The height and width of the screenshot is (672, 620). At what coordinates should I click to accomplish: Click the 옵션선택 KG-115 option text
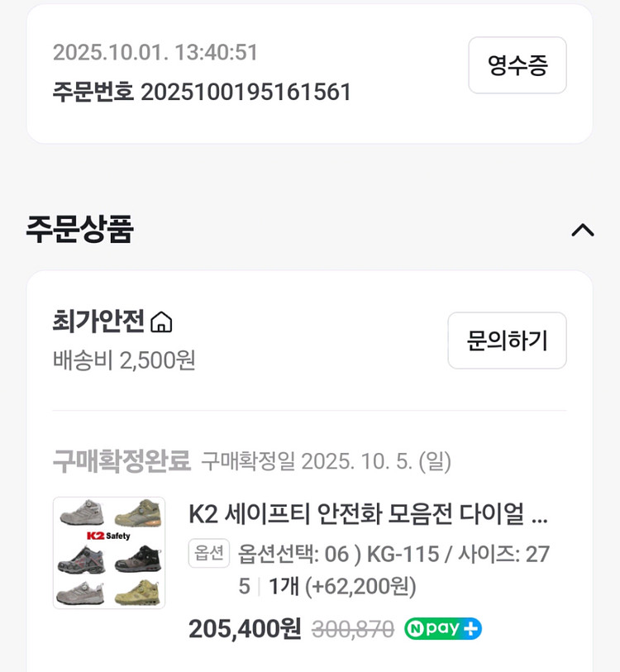point(393,554)
